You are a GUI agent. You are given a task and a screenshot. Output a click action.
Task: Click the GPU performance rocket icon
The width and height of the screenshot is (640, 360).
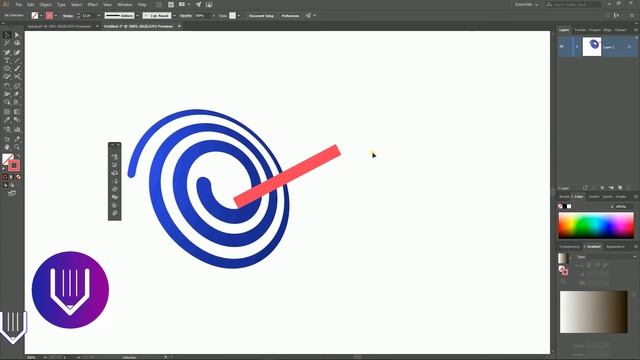(x=198, y=4)
